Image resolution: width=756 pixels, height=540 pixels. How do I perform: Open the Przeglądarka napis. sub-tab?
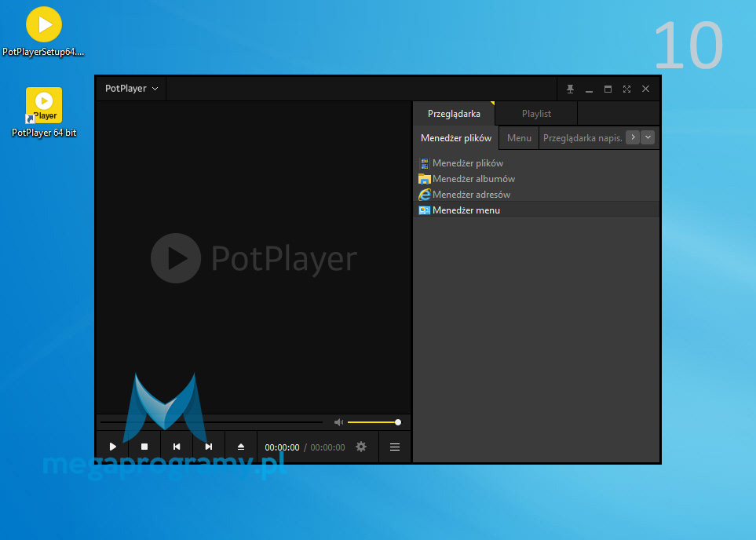[x=583, y=138]
